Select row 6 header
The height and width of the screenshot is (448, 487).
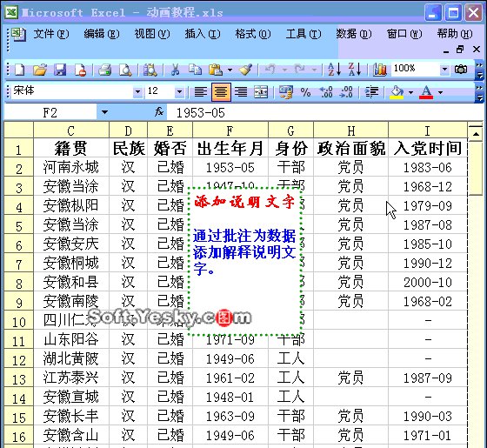(x=18, y=244)
